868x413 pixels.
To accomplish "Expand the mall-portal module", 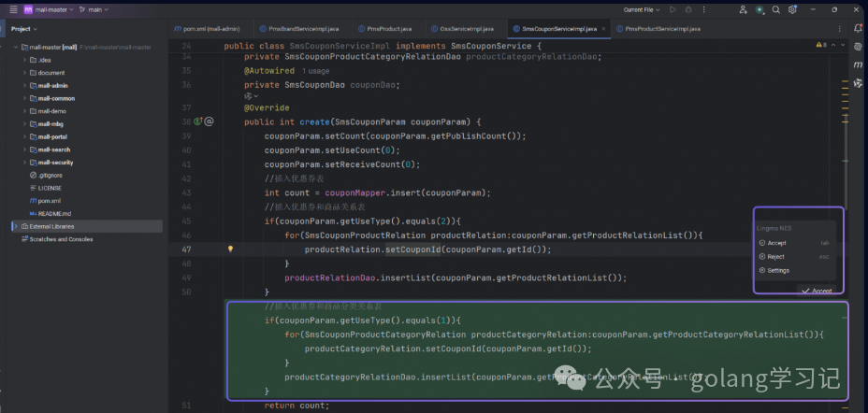I will click(x=25, y=136).
